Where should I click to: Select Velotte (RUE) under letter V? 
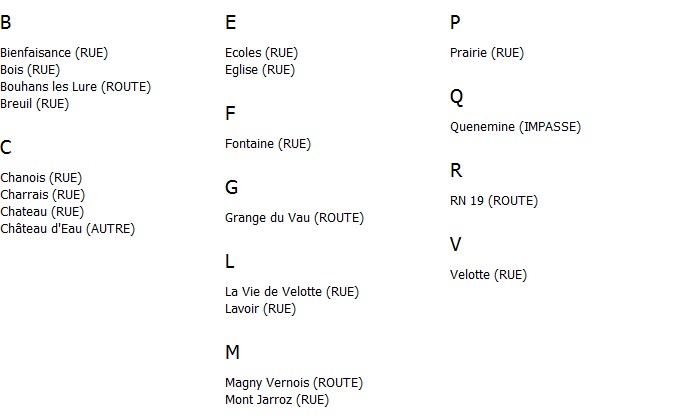[x=488, y=275]
